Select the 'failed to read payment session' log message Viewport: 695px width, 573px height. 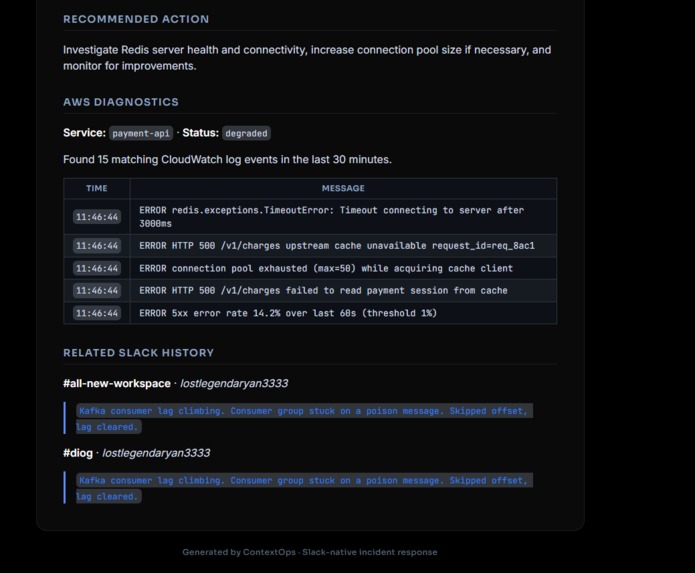[x=323, y=291]
